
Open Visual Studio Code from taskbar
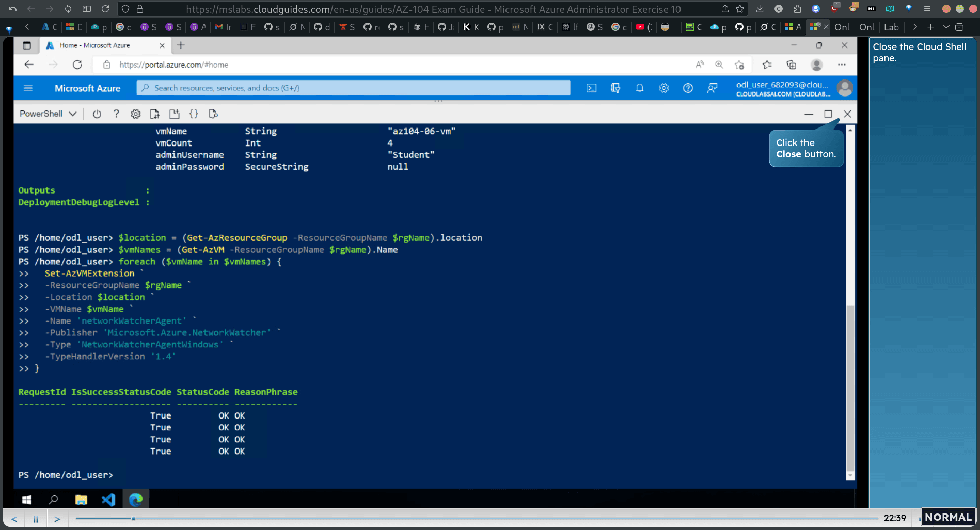tap(108, 500)
